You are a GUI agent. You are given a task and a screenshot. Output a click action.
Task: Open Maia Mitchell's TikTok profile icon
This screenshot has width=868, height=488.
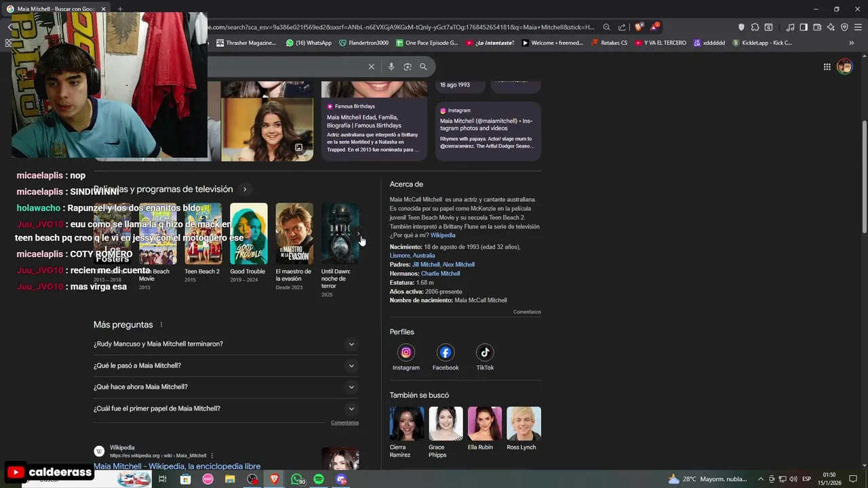coord(485,352)
